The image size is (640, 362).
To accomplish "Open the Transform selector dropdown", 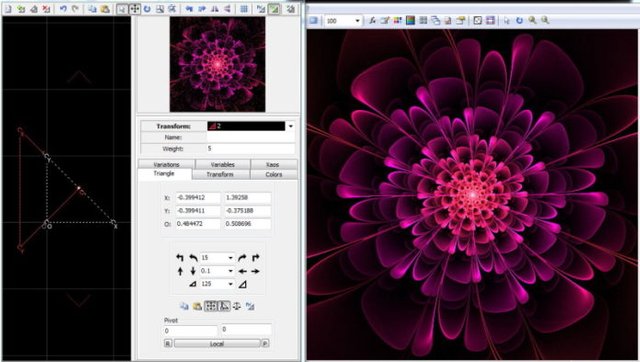I will tap(291, 126).
